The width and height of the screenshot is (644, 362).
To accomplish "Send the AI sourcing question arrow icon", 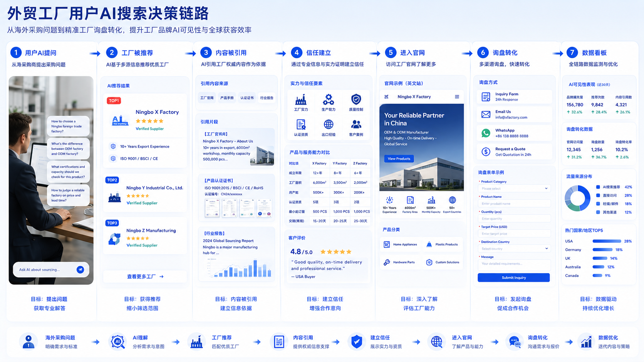I will [80, 270].
